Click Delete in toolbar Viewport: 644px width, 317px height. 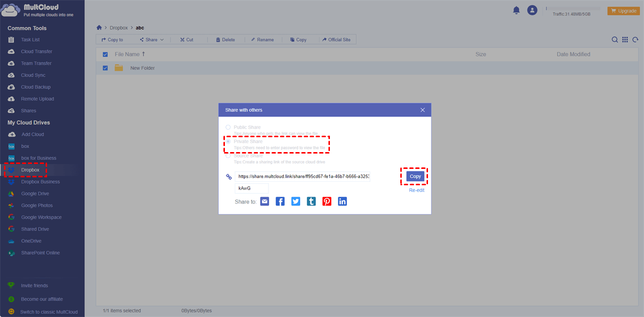coord(225,40)
